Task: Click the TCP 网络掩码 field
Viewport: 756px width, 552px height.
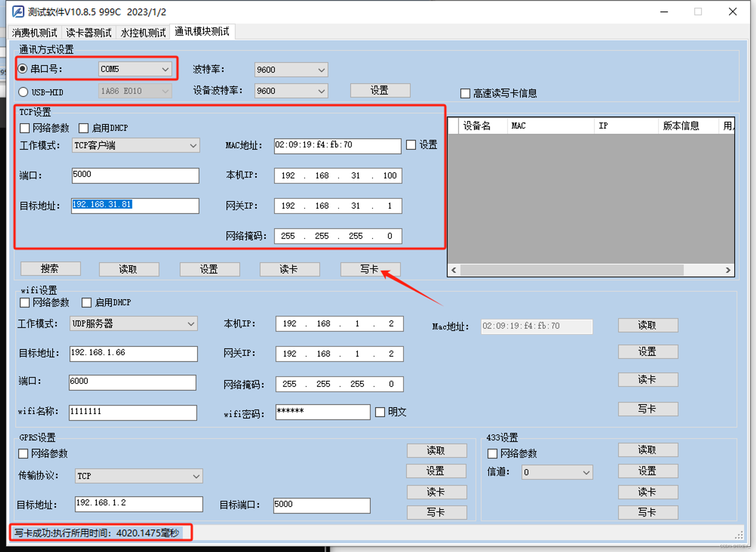Action: [x=338, y=236]
